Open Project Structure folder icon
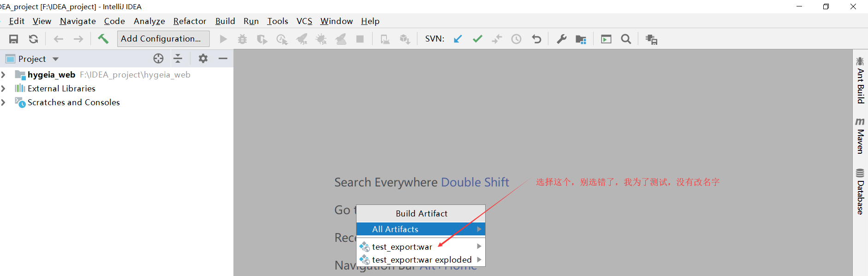Screen dimensions: 868x276 (581, 39)
